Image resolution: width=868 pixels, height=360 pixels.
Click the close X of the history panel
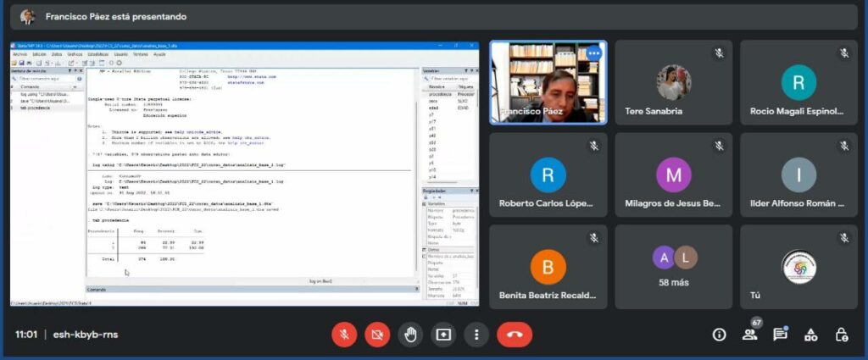click(x=81, y=71)
